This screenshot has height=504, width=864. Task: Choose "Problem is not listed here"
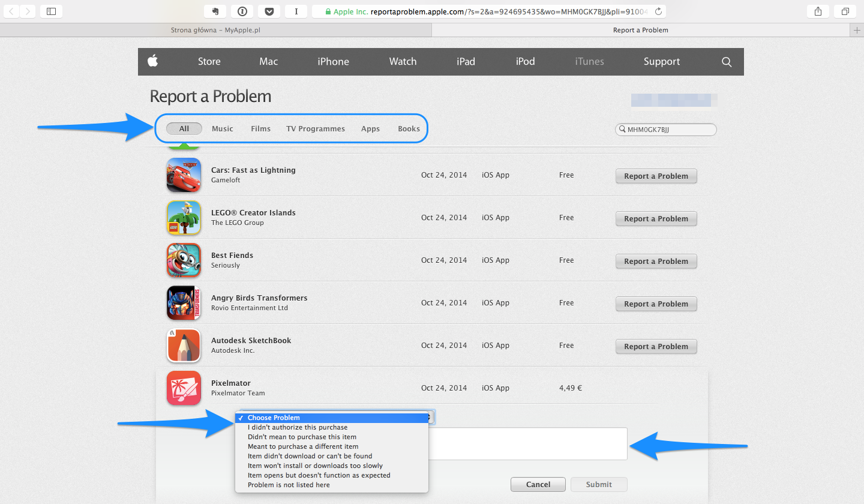point(332,485)
